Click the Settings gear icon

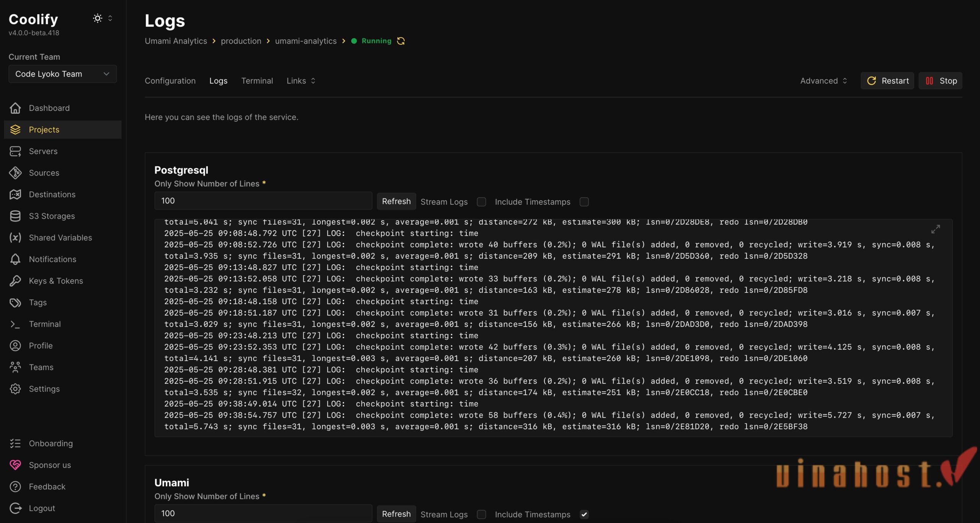coord(15,389)
